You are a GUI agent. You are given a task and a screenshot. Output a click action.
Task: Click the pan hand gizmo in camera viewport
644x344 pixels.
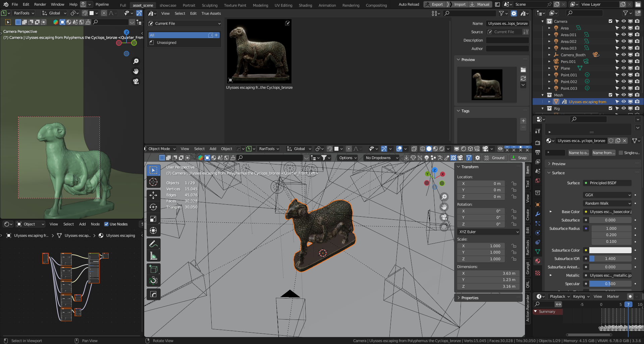(136, 71)
